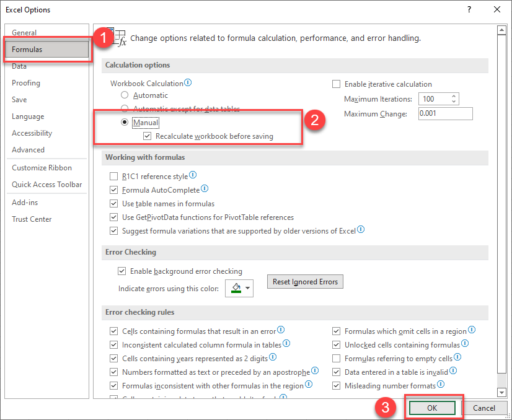Show info for formulas that result in an error

281,330
